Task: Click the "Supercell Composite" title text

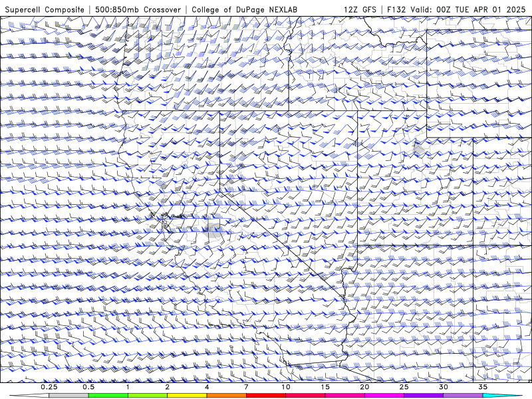Action: 45,10
